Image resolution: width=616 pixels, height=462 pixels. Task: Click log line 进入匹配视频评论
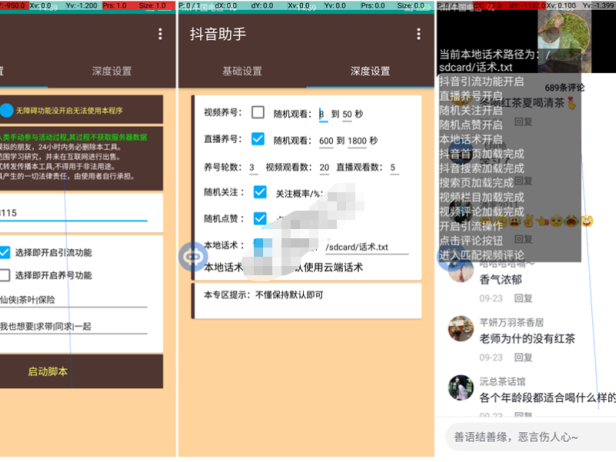point(481,255)
